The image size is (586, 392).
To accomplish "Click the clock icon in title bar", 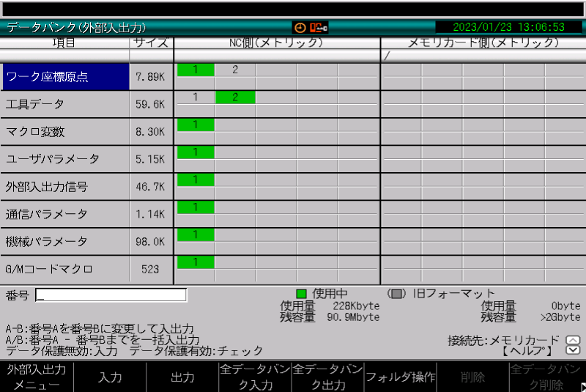I will [300, 28].
